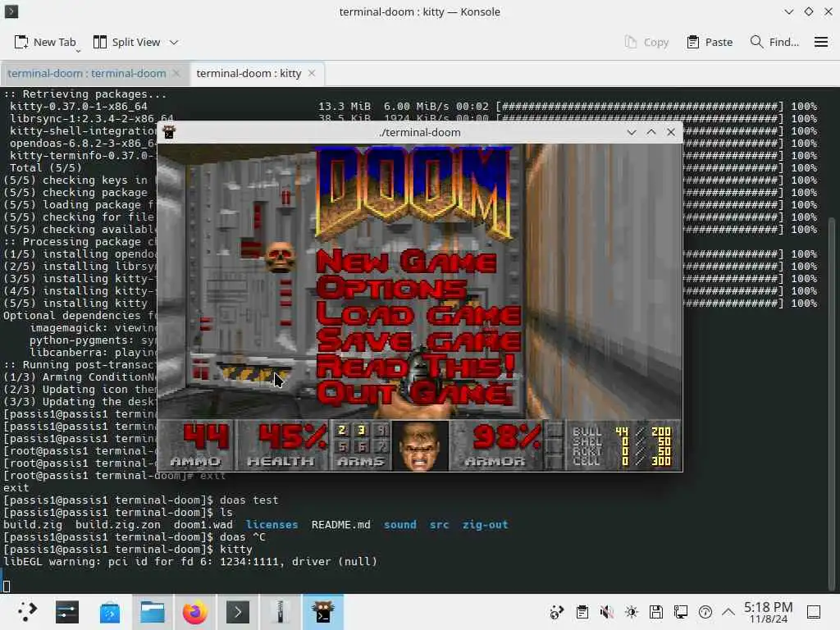Select Options in Doom menu
Viewport: 840px width, 630px height.
pyautogui.click(x=391, y=288)
